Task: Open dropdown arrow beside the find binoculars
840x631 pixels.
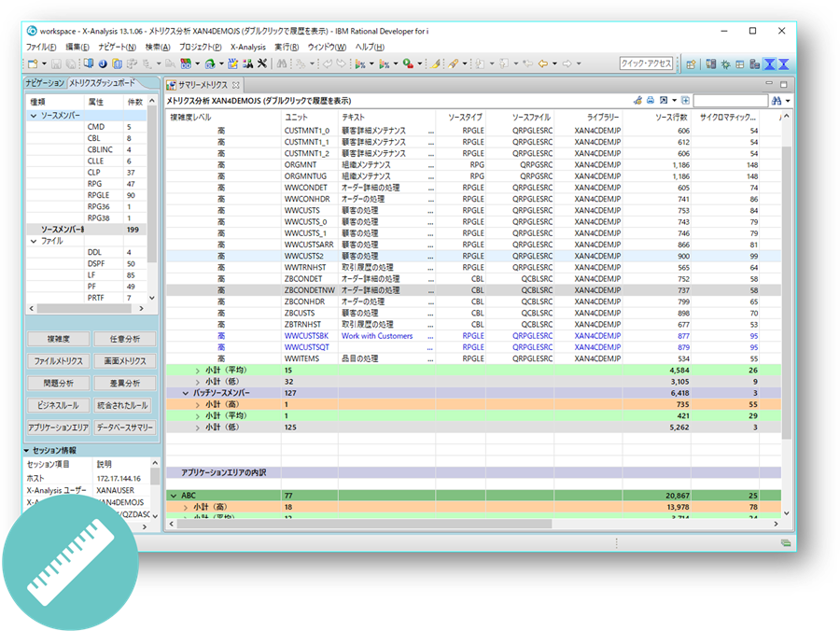Action: coord(788,101)
